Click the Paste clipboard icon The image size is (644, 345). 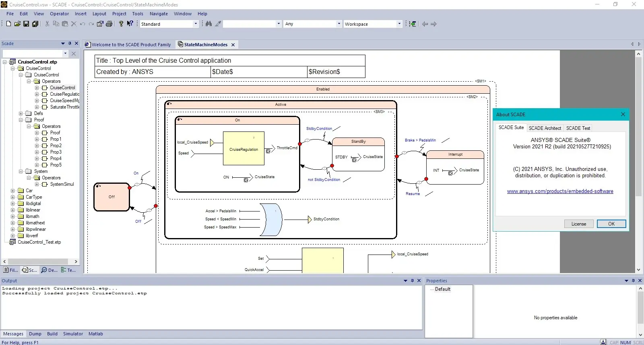click(65, 24)
